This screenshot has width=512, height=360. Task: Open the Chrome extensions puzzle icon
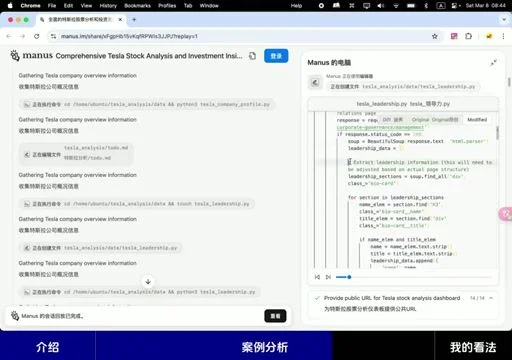pos(469,36)
